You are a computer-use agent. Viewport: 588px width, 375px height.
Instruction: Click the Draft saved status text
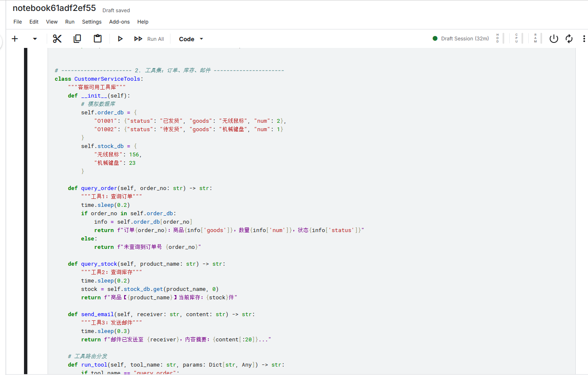click(x=116, y=11)
